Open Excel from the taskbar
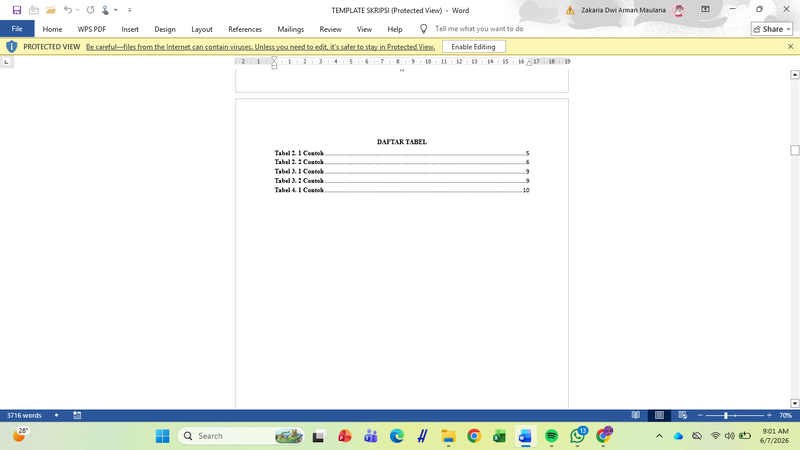This screenshot has width=800, height=450. [x=499, y=436]
